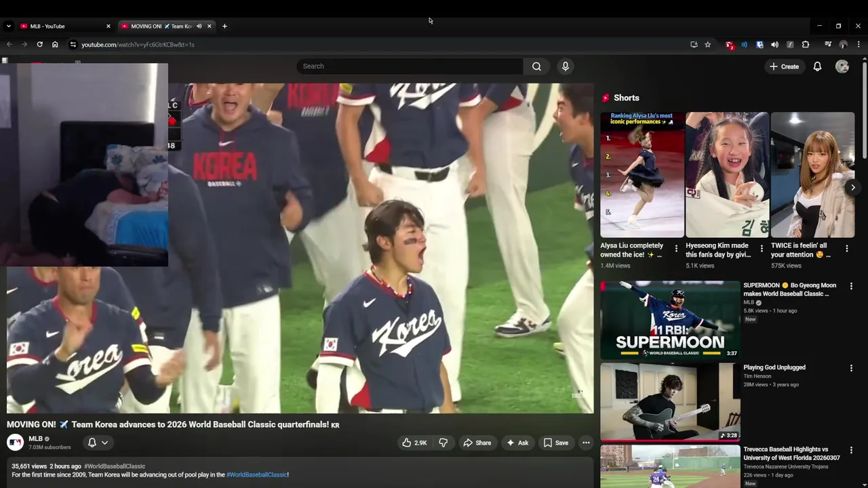This screenshot has width=868, height=488.
Task: Open Alysa Liu Shorts thumbnail
Action: click(x=642, y=175)
